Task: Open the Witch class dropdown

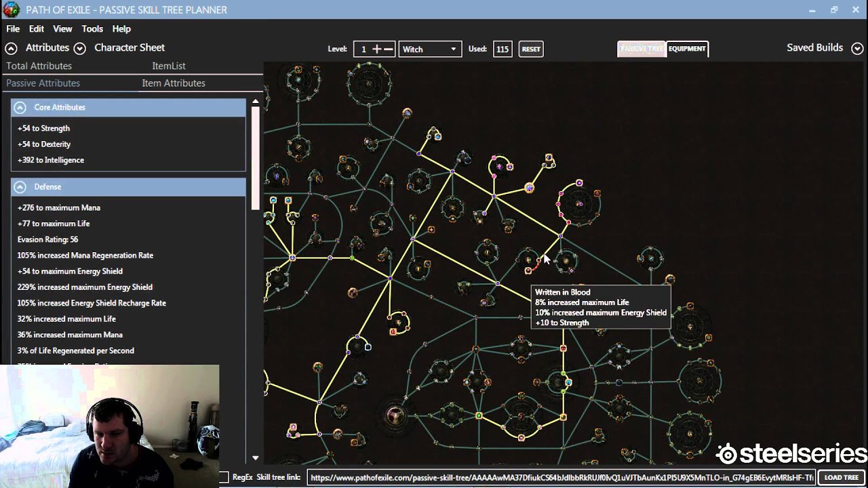Action: click(x=430, y=49)
